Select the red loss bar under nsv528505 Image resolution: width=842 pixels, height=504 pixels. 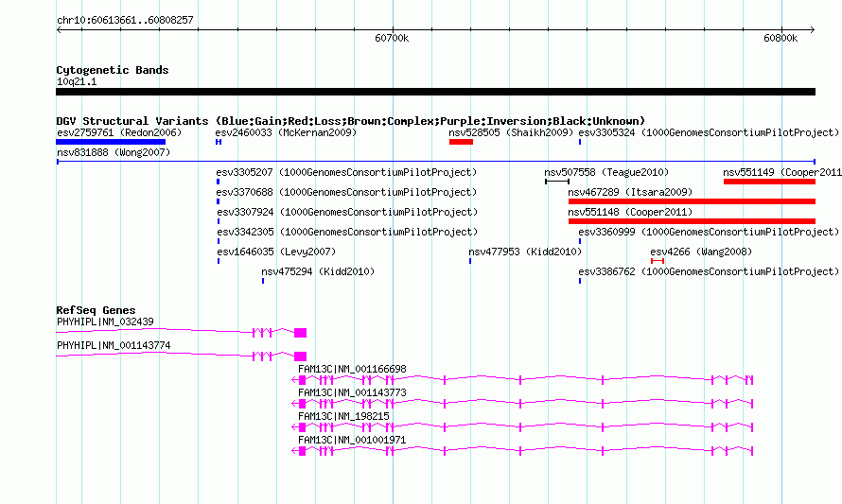(x=462, y=142)
